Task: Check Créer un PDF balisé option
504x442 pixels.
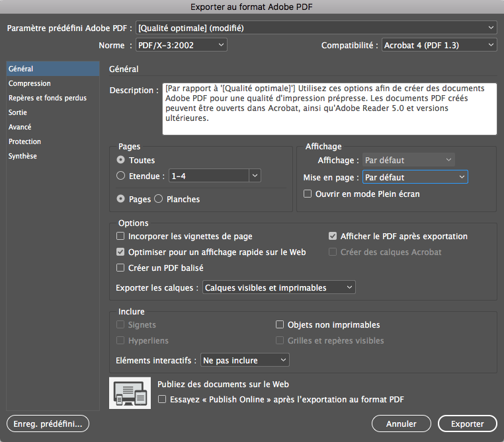Action: pos(120,268)
